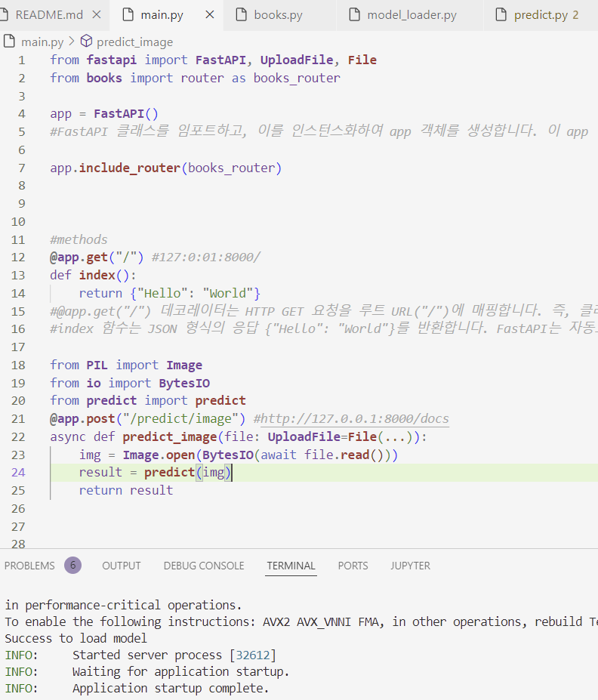Open the PROBLEMS panel tab
The height and width of the screenshot is (700, 598).
[x=29, y=566]
